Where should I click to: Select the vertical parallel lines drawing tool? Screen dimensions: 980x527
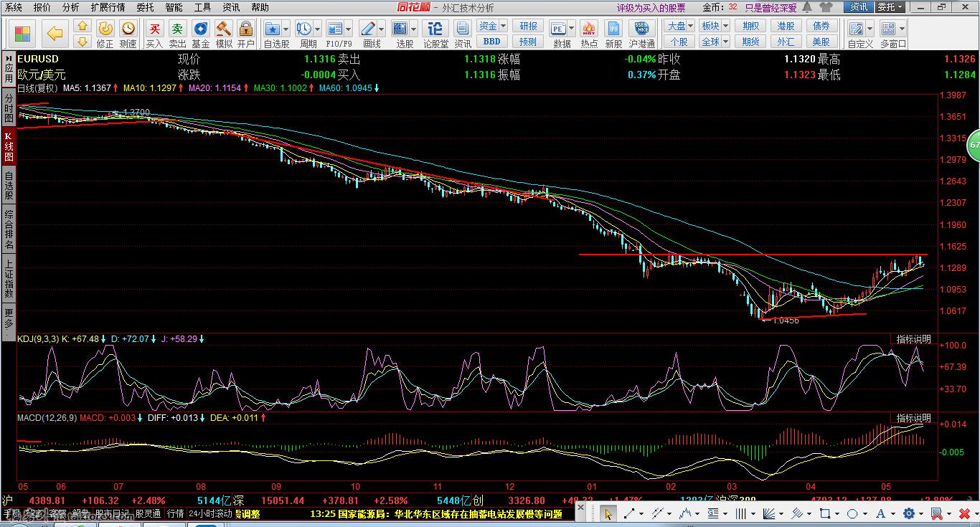(740, 513)
